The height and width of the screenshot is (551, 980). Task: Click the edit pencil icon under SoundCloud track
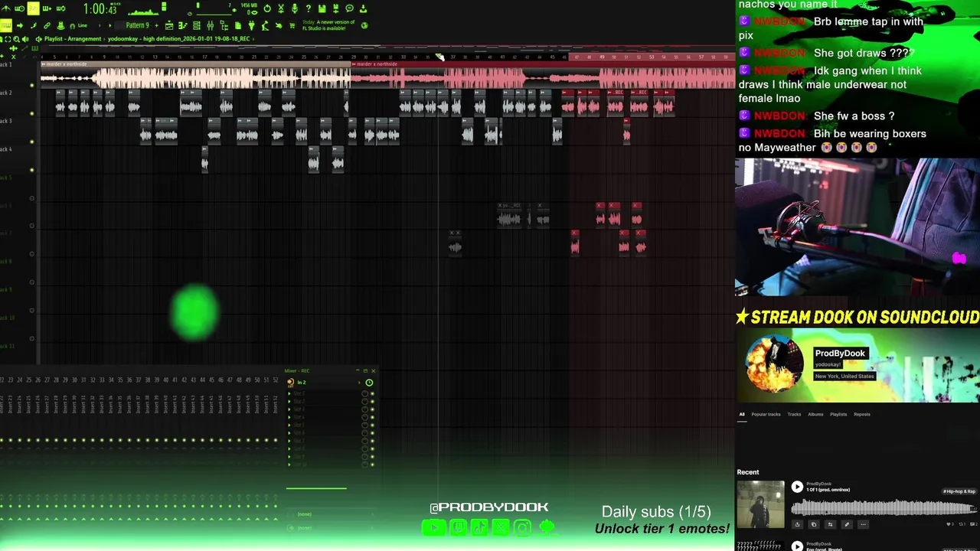pos(847,524)
